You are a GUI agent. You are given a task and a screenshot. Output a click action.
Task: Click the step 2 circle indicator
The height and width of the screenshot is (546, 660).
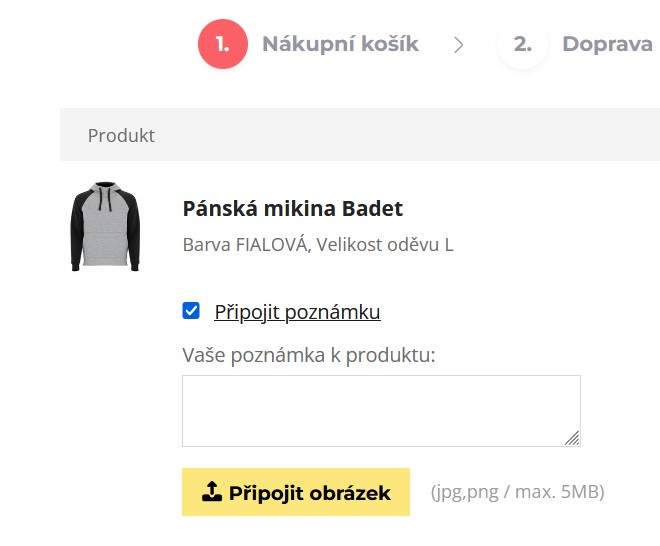[x=522, y=45]
